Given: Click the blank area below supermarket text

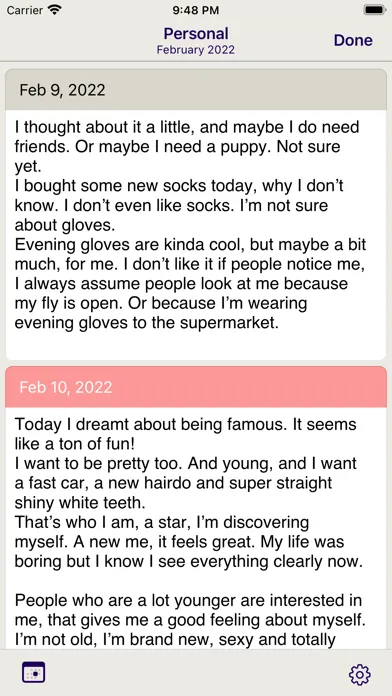Looking at the screenshot, I should tap(196, 346).
